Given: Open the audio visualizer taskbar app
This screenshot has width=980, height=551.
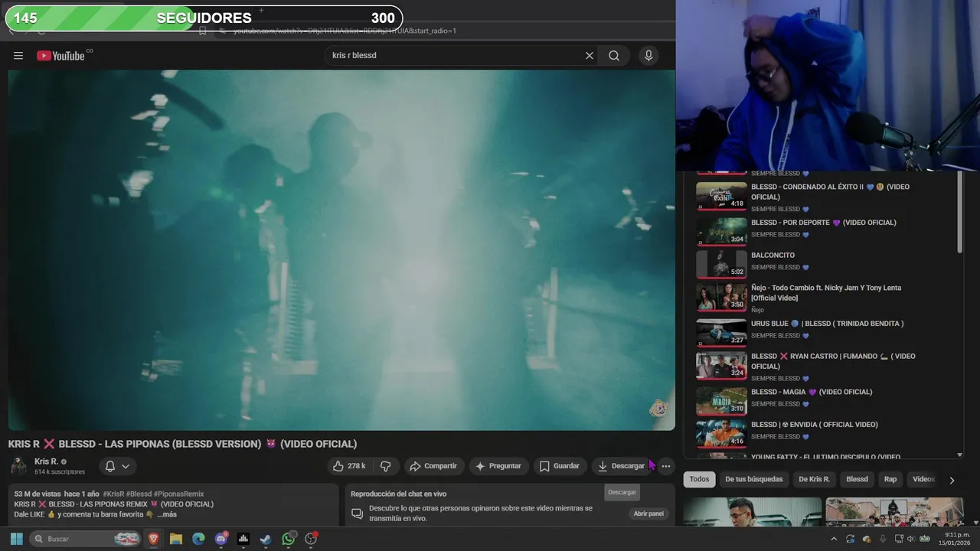Looking at the screenshot, I should tap(243, 539).
